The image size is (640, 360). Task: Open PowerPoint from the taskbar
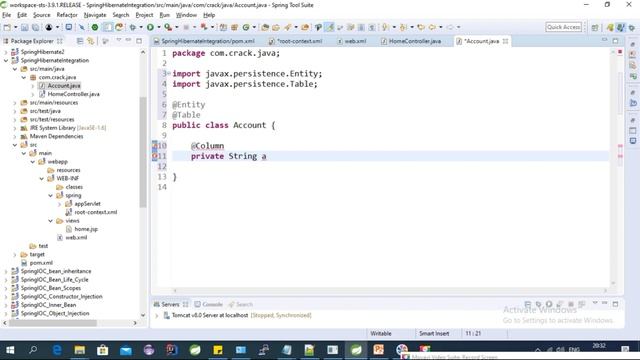click(x=378, y=350)
